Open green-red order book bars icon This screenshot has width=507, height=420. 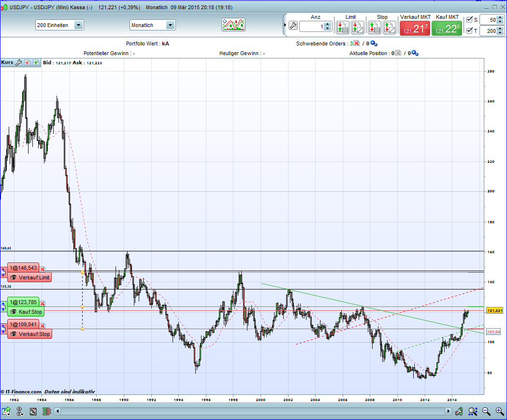pos(46,411)
